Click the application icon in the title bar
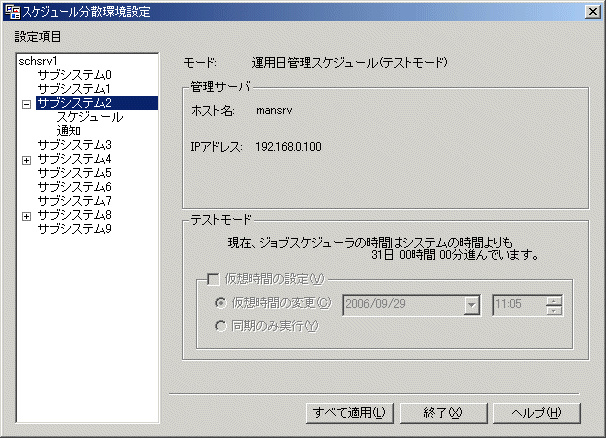 pos(12,12)
